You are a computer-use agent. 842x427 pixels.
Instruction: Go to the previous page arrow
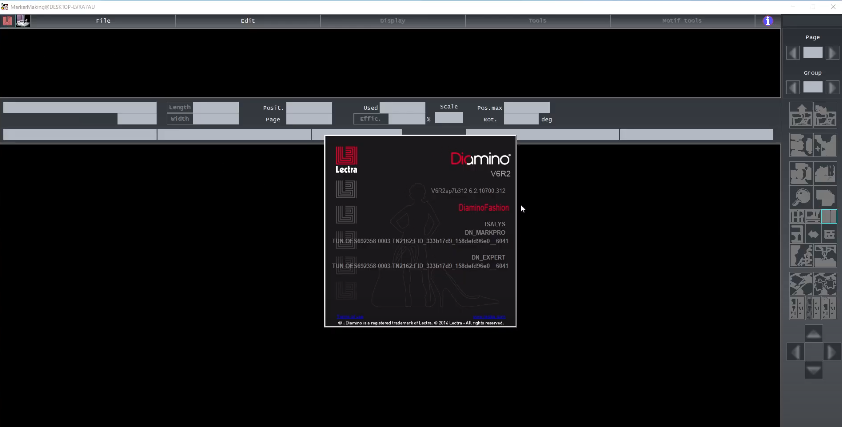point(793,53)
